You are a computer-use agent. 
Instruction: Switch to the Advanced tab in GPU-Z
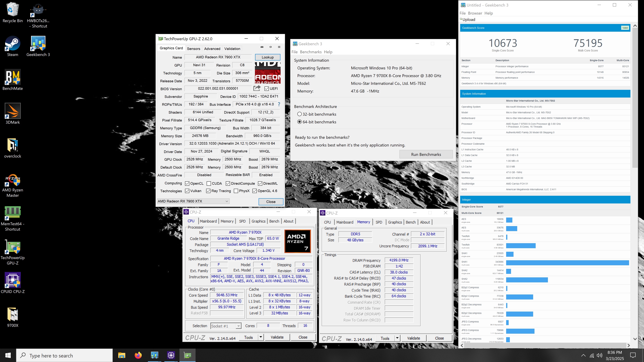pos(212,49)
